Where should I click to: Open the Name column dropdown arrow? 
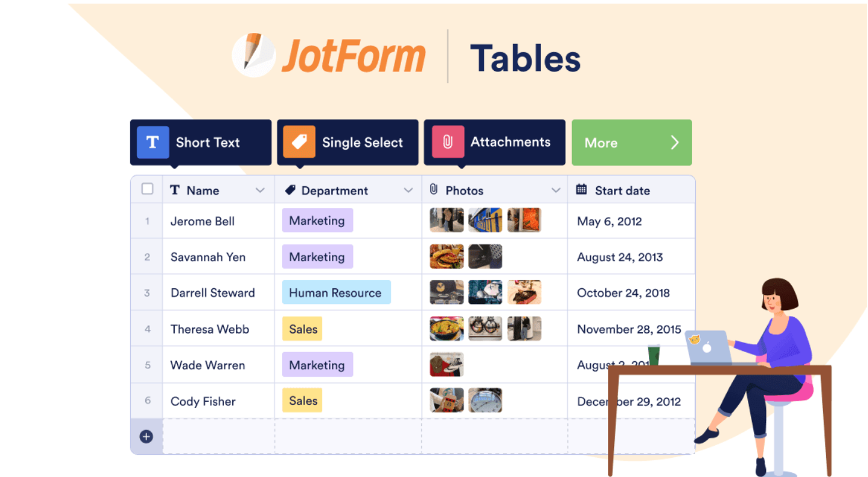tap(260, 190)
